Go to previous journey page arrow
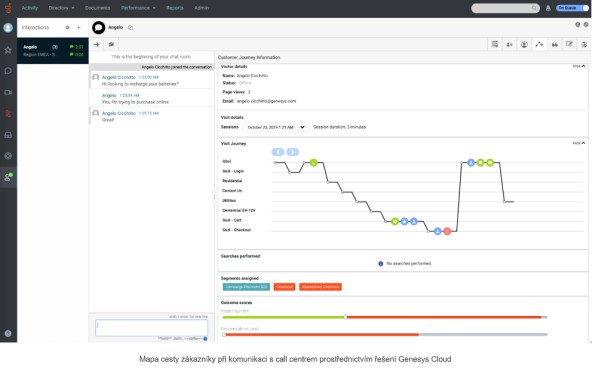 pos(278,152)
